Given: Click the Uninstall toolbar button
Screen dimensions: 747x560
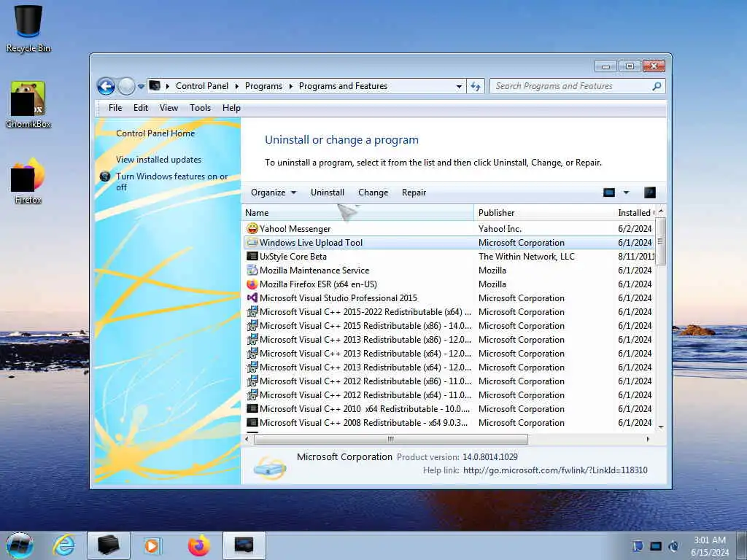Looking at the screenshot, I should [x=328, y=192].
